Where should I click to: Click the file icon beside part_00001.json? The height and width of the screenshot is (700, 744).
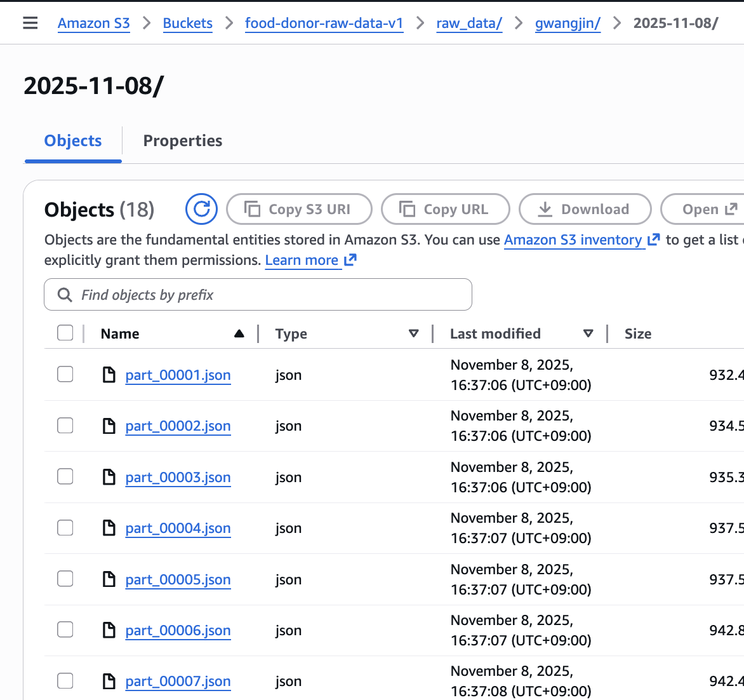coord(109,375)
